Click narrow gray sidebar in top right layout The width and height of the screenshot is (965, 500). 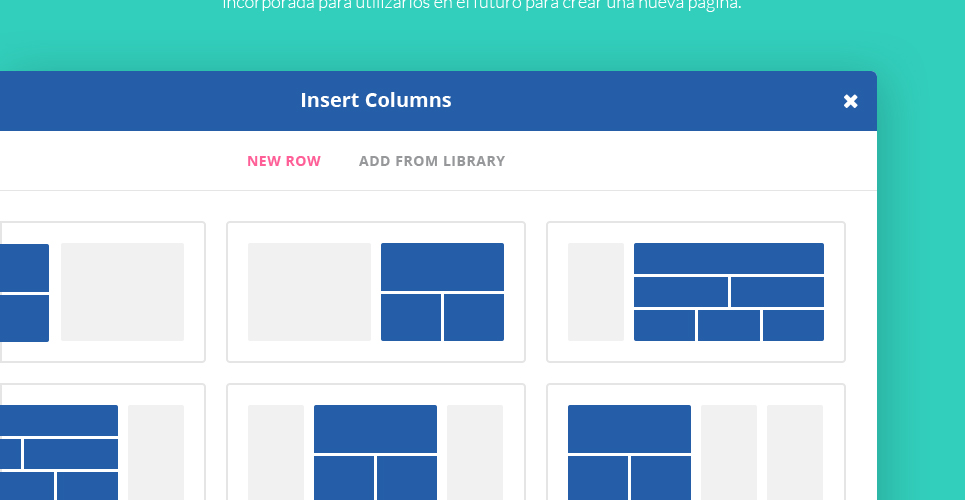(596, 292)
